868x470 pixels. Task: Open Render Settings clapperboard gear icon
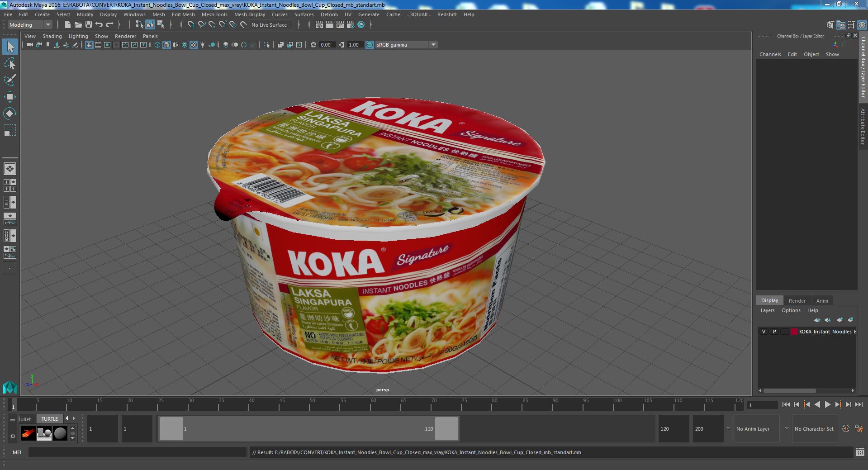[x=351, y=25]
